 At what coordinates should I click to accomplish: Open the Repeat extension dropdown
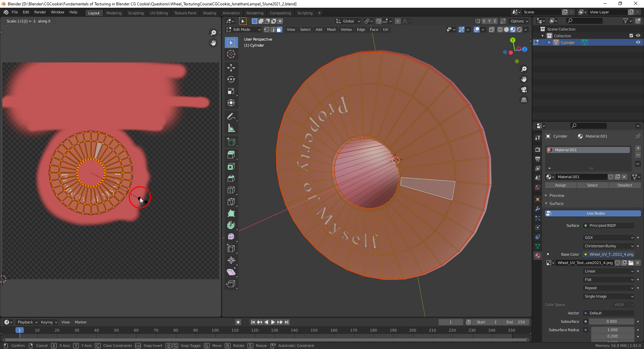pyautogui.click(x=608, y=288)
